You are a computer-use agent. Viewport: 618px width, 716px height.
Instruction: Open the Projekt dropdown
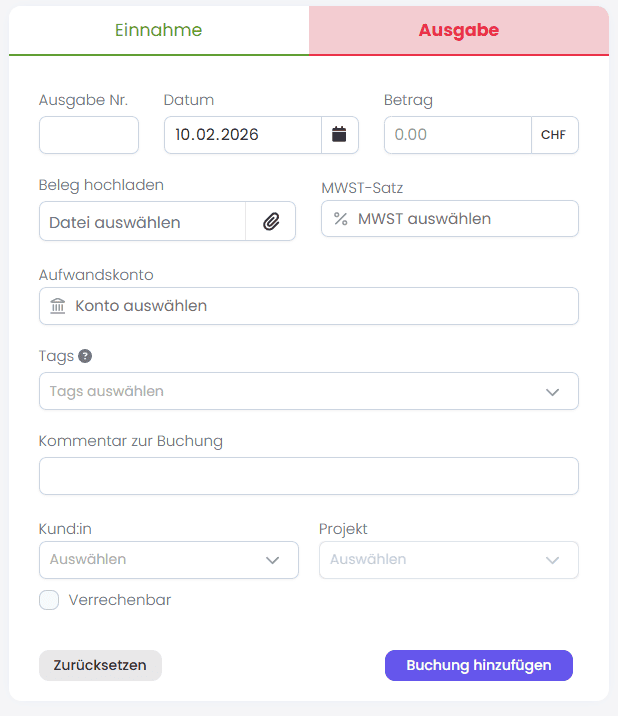coord(448,559)
